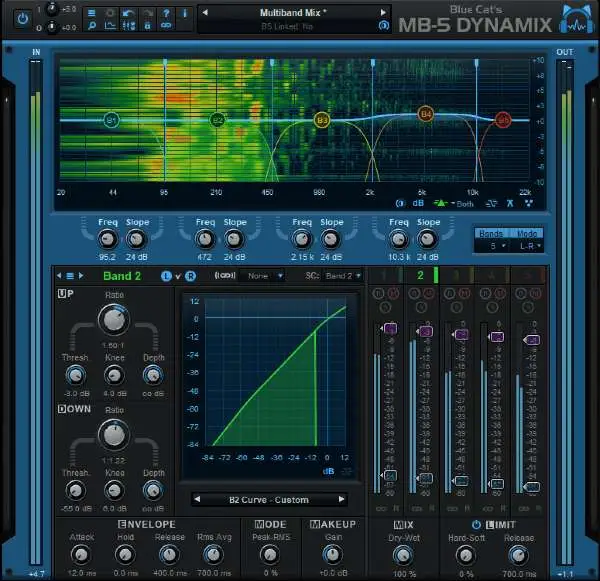Screen dimensions: 600x581
Task: Toggle the R channel button for Band 2
Action: point(189,275)
